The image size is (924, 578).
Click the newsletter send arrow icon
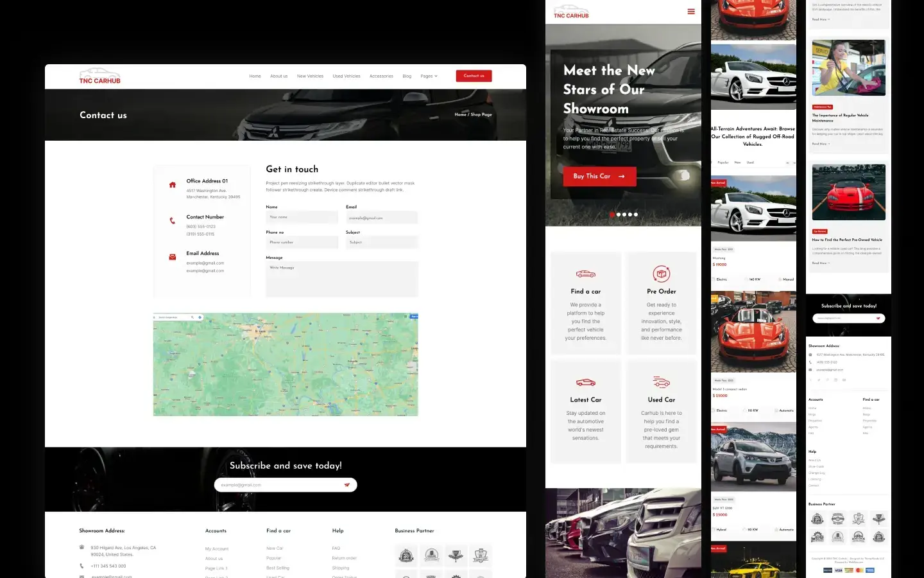point(348,485)
